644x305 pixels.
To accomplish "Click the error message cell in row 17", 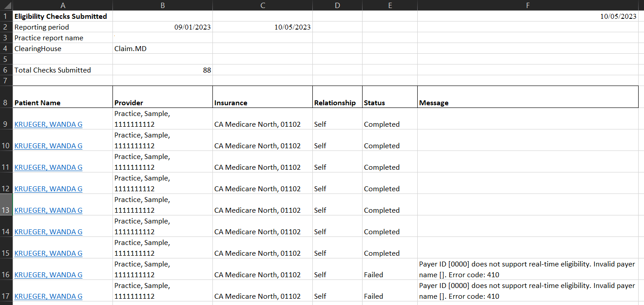I will tap(527, 291).
